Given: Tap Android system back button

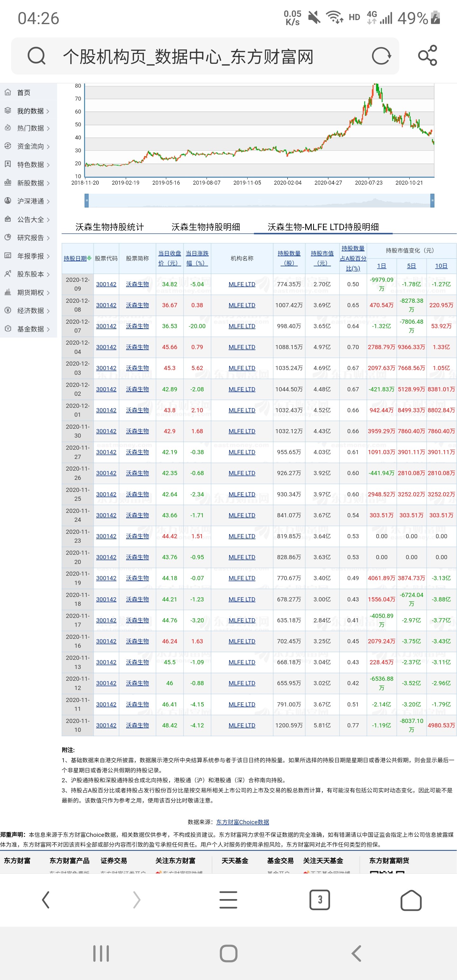Looking at the screenshot, I should coord(356,953).
